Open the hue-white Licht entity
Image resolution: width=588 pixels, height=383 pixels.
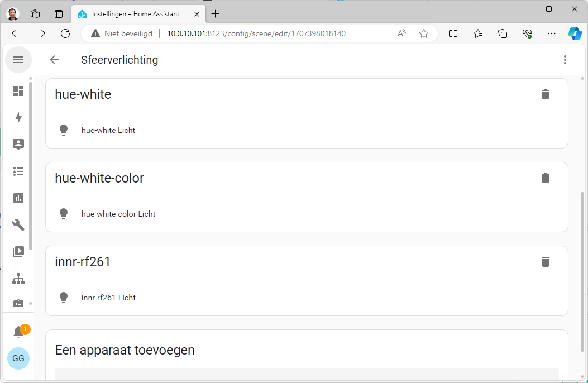coord(108,130)
